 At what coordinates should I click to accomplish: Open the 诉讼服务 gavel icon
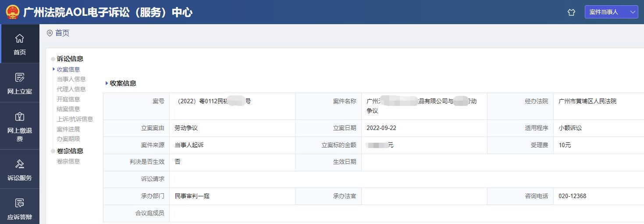click(19, 164)
